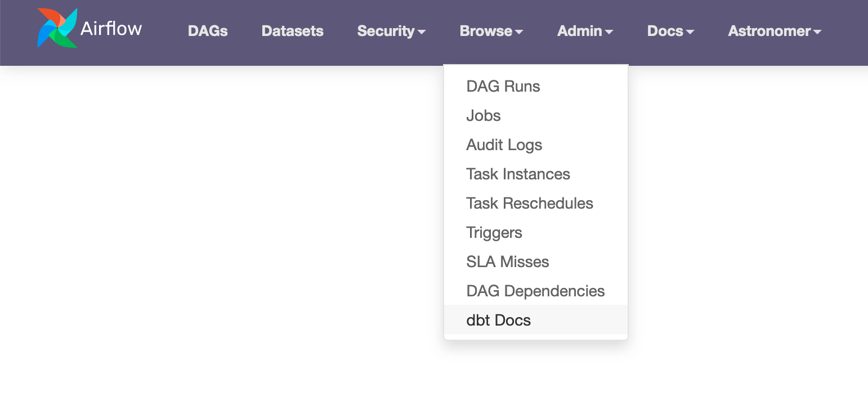Screen dimensions: 868x397
Task: Open the Browse dropdown menu
Action: click(x=486, y=31)
